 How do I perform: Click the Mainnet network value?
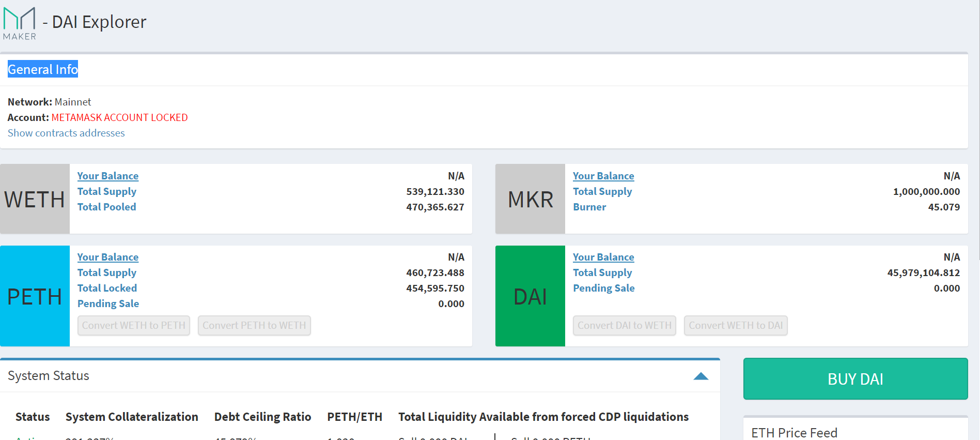[73, 102]
